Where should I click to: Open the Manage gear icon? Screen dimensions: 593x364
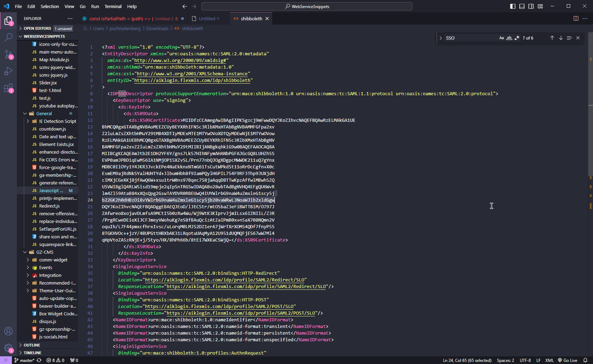click(8, 348)
